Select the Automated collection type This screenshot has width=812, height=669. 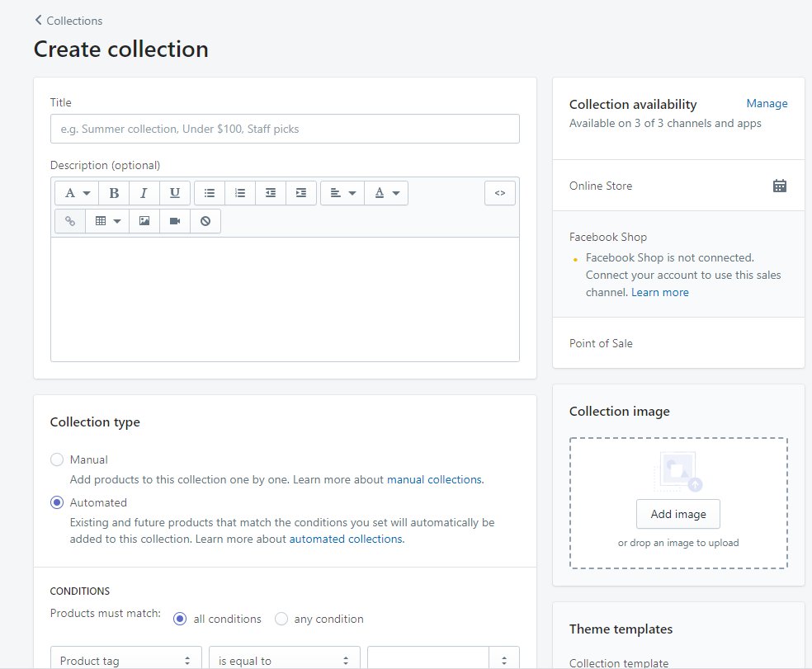click(57, 502)
